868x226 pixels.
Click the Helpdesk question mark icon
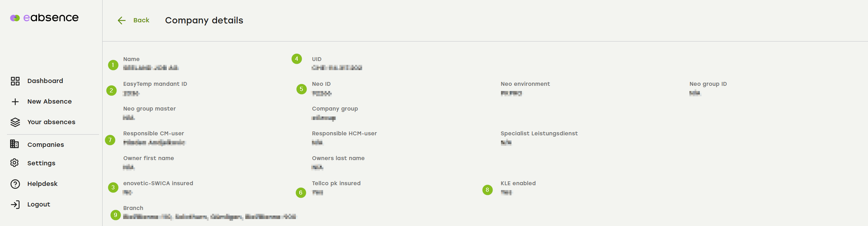tap(15, 184)
